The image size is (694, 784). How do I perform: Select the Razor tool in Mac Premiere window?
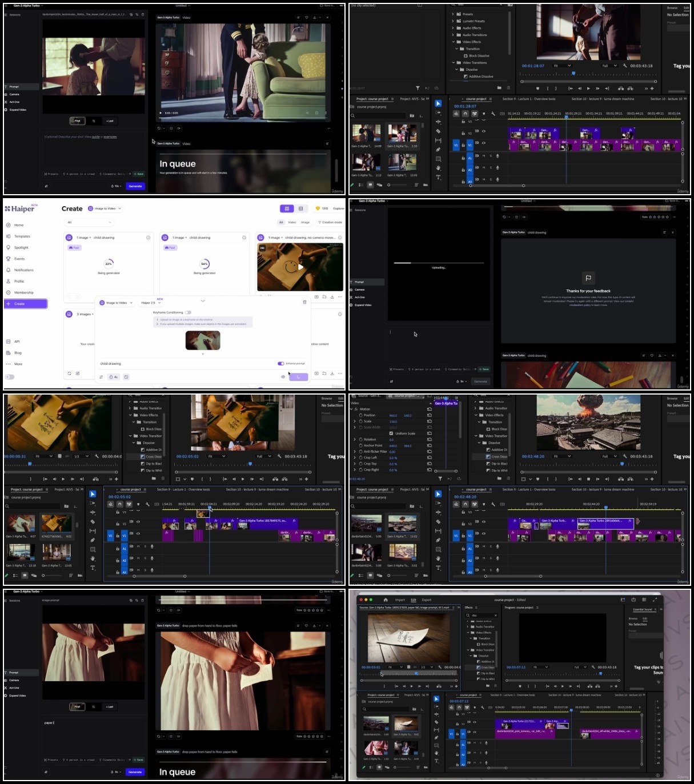pos(436,722)
